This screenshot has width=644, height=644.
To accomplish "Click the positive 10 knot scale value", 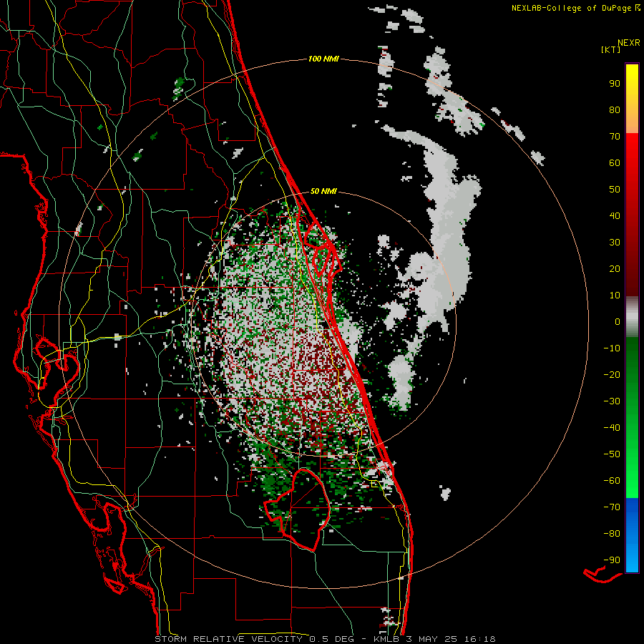I will coord(615,296).
